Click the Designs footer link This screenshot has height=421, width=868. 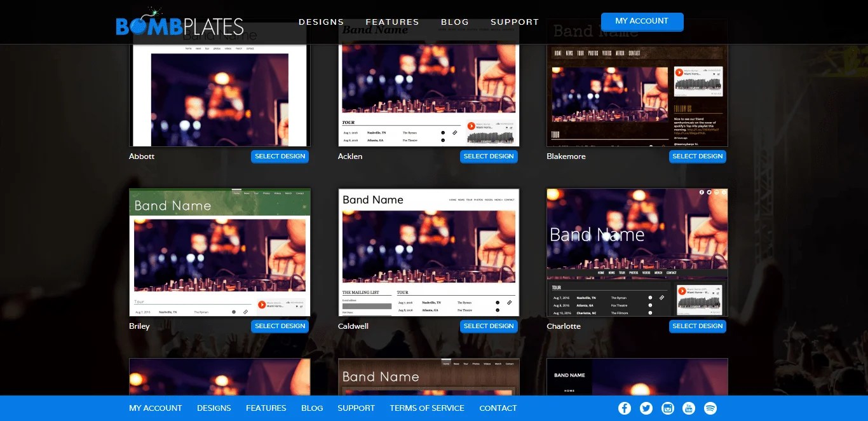214,408
